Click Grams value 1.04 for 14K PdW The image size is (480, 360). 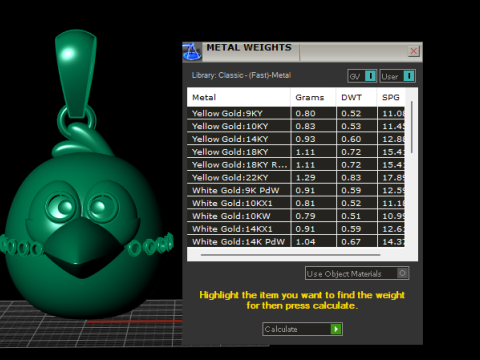click(x=306, y=242)
